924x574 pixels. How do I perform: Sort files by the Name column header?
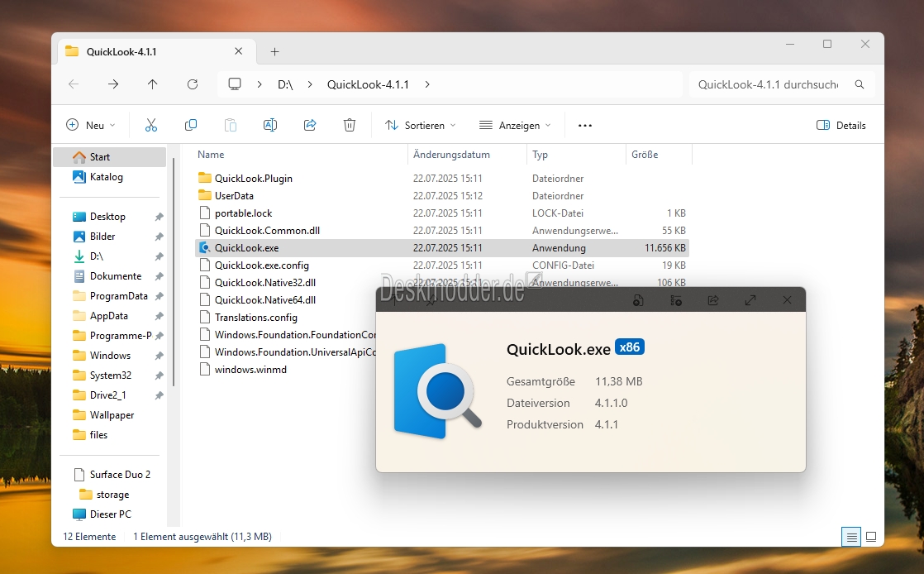(211, 155)
